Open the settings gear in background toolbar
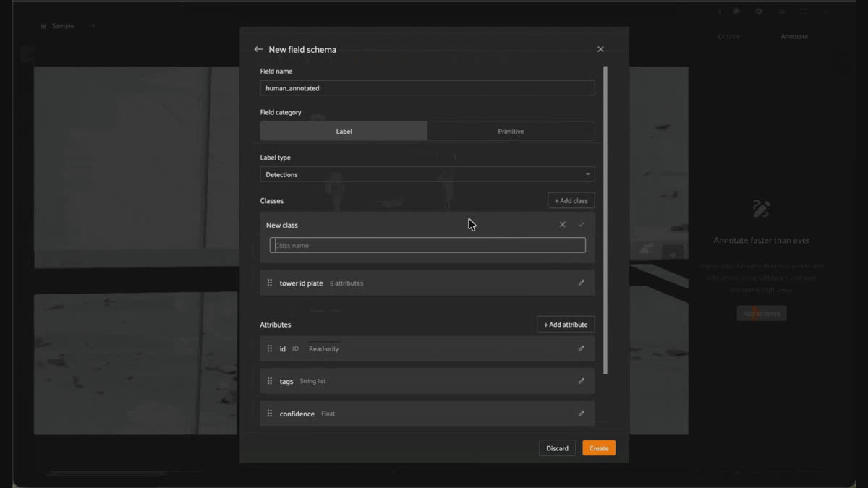The height and width of the screenshot is (488, 868). (x=759, y=12)
